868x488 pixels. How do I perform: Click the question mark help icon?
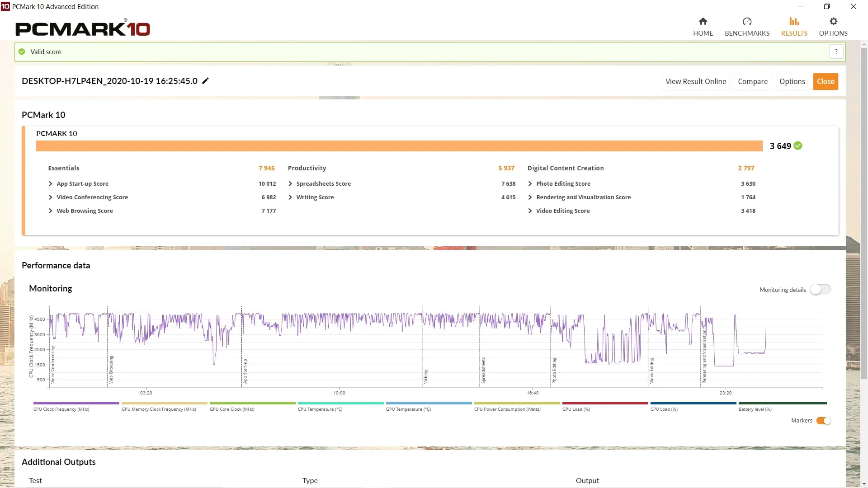click(836, 52)
